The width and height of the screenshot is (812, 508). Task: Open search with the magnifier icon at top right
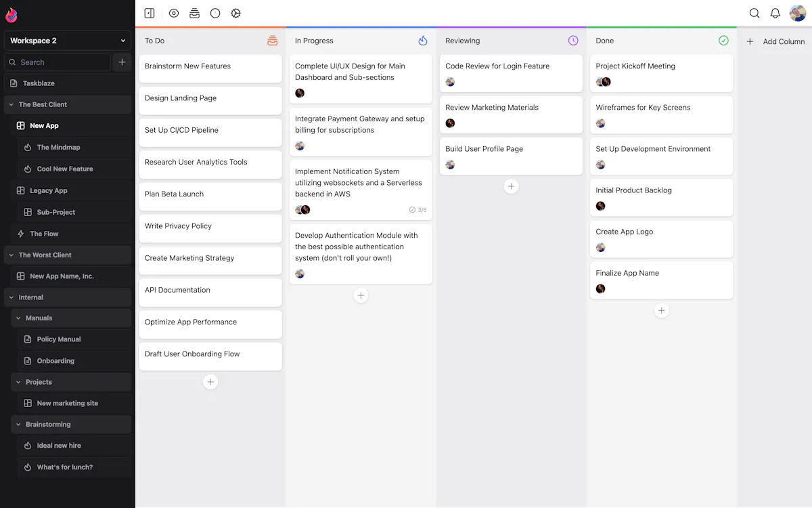[x=754, y=14]
